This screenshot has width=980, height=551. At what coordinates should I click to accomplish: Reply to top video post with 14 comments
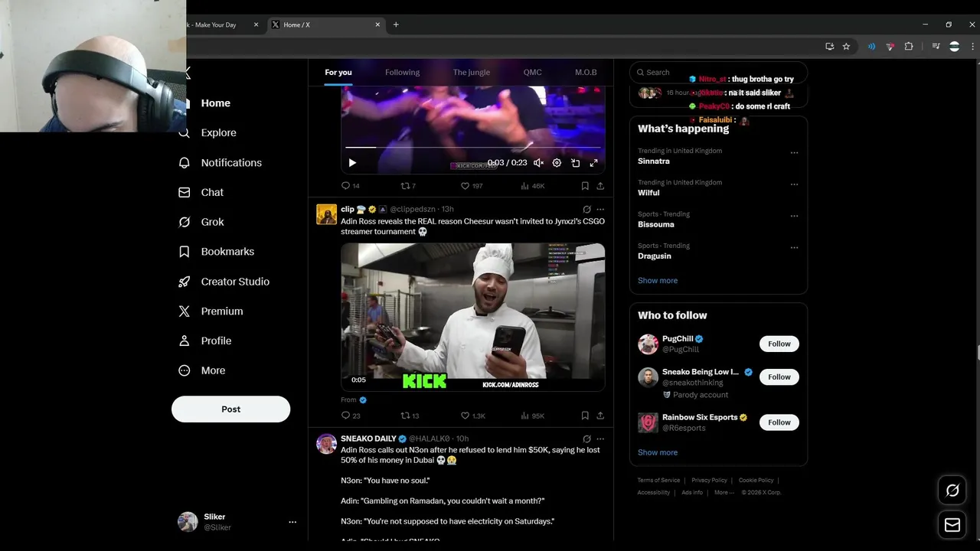(350, 186)
